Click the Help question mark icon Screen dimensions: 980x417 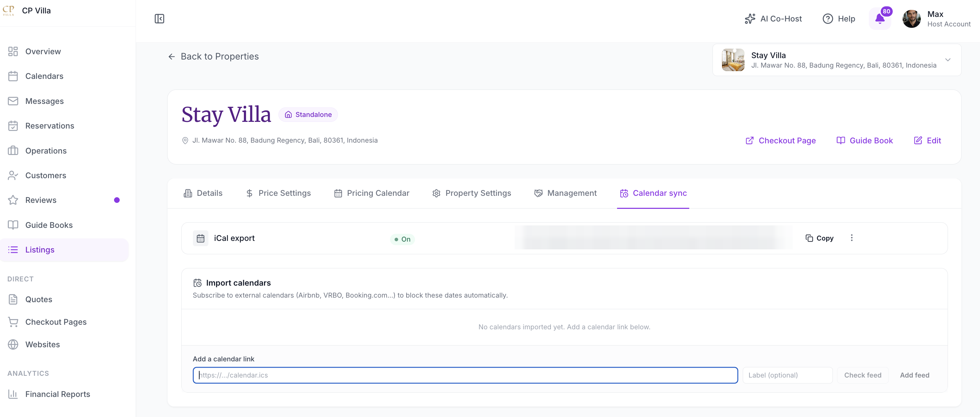pos(828,19)
